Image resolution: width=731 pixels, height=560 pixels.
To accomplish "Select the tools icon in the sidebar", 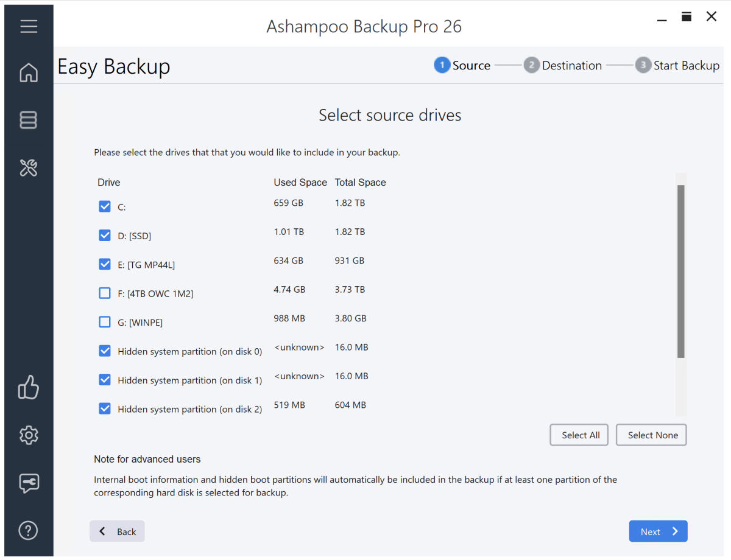I will click(x=29, y=167).
